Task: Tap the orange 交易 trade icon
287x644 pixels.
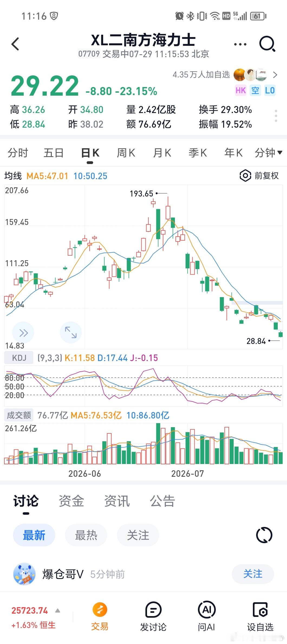Action: [100, 610]
